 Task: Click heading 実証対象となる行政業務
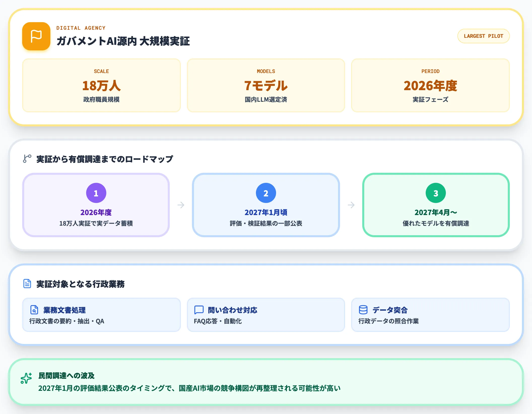(80, 284)
